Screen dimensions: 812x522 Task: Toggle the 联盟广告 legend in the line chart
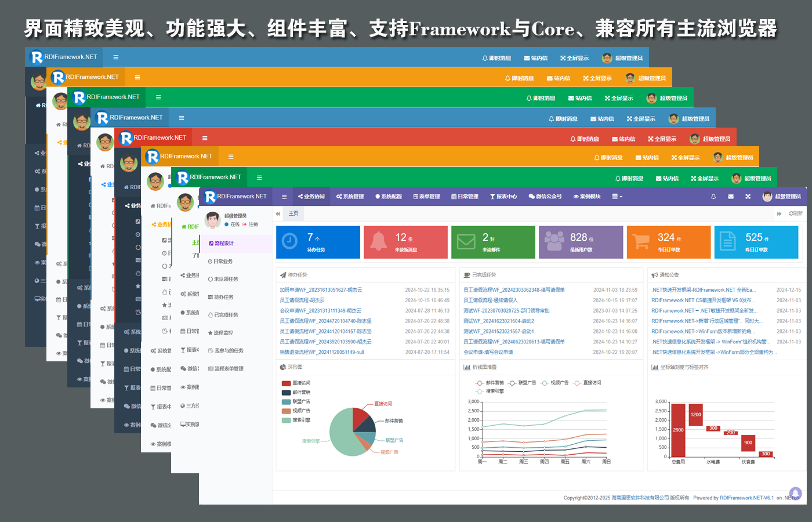[523, 383]
